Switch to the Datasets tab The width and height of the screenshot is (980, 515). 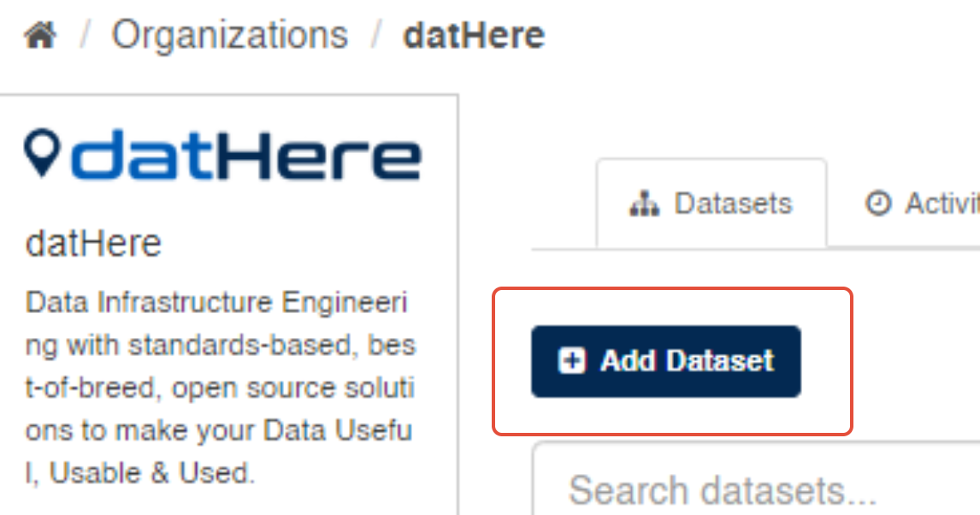(x=711, y=204)
